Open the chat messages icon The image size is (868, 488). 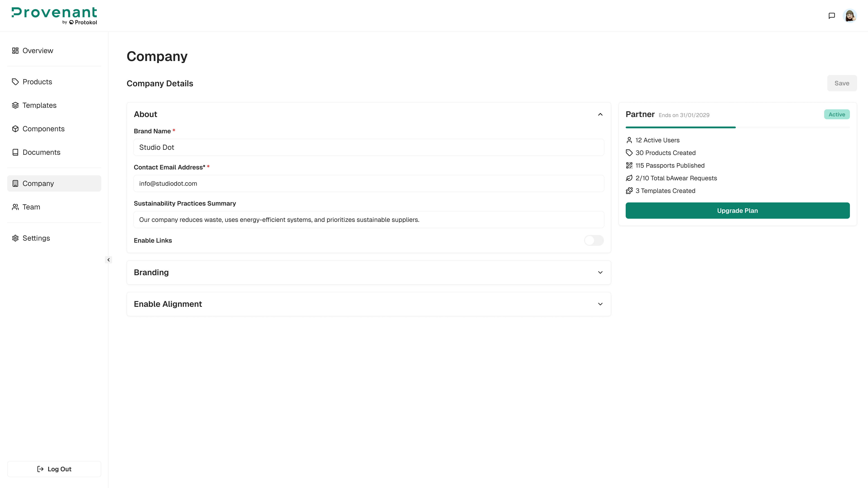point(832,16)
